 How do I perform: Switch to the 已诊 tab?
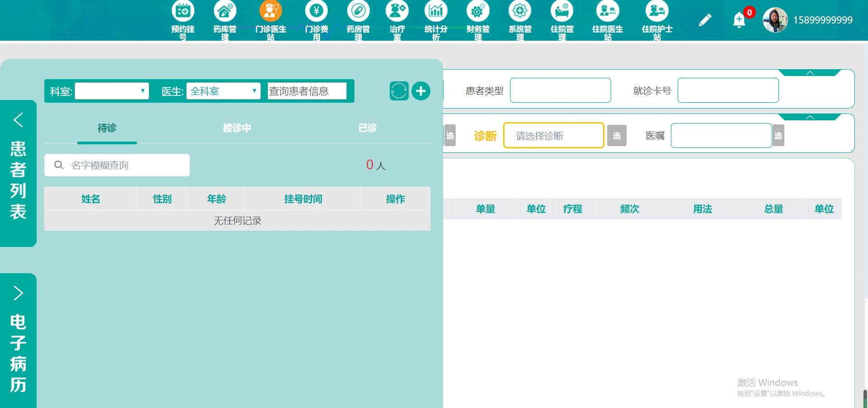click(x=367, y=128)
